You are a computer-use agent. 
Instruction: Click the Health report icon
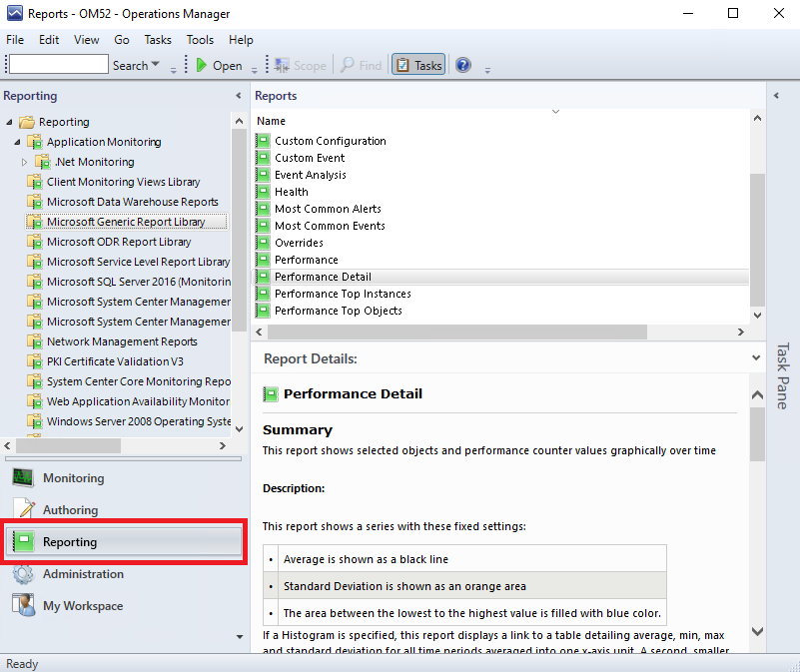click(263, 192)
